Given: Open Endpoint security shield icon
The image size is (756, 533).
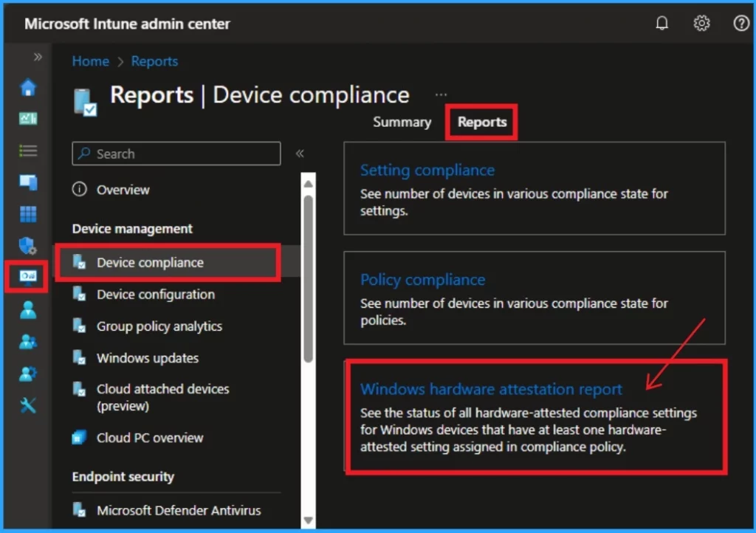Looking at the screenshot, I should click(x=28, y=246).
